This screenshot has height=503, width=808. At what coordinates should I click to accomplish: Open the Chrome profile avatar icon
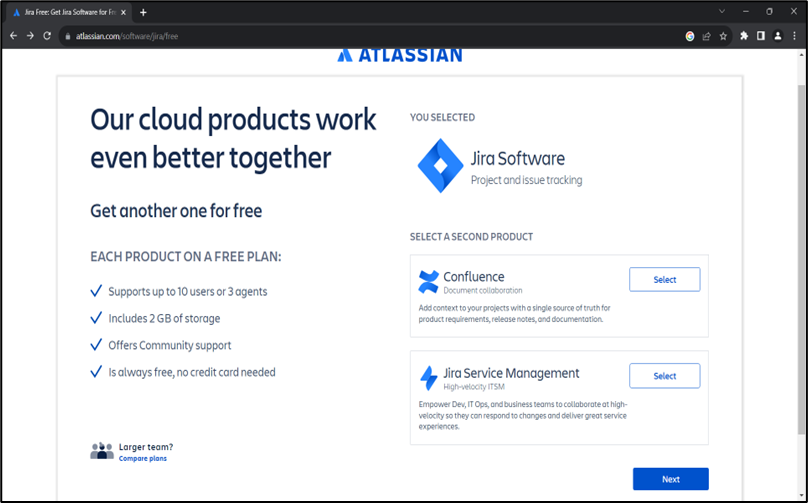pyautogui.click(x=778, y=36)
